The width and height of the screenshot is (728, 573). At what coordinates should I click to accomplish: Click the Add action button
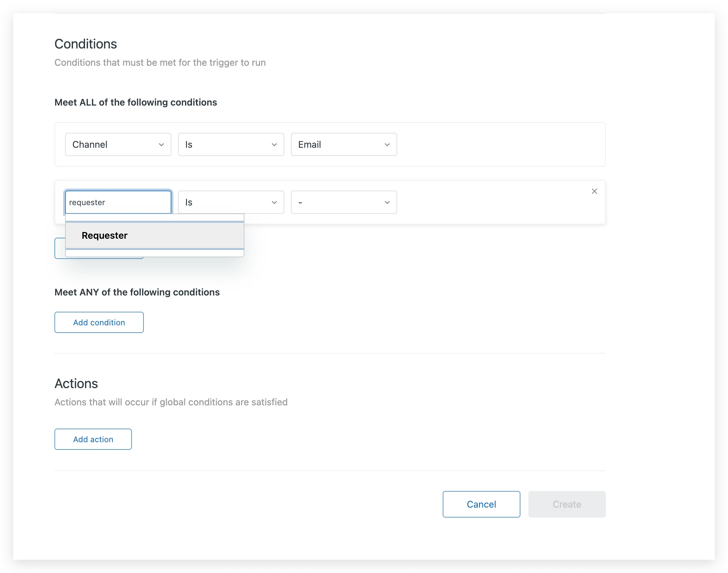[93, 439]
